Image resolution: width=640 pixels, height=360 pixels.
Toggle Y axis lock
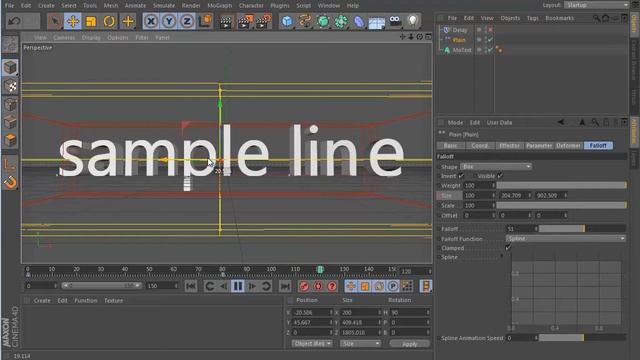pos(169,21)
